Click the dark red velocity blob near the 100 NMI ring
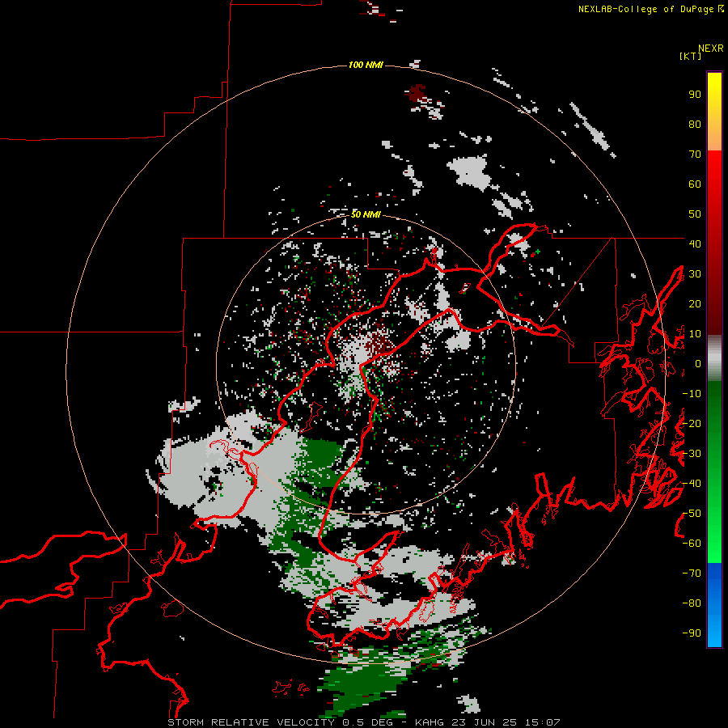This screenshot has height=728, width=728. (x=417, y=93)
